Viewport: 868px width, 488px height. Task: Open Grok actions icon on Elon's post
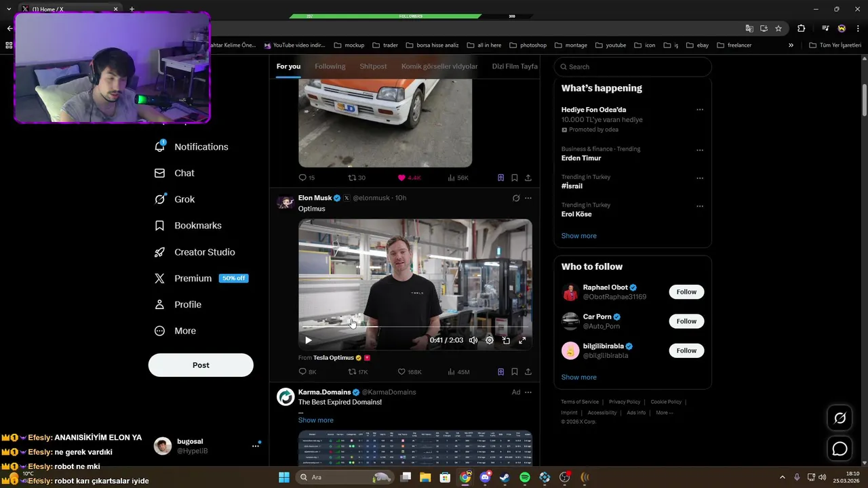(516, 198)
